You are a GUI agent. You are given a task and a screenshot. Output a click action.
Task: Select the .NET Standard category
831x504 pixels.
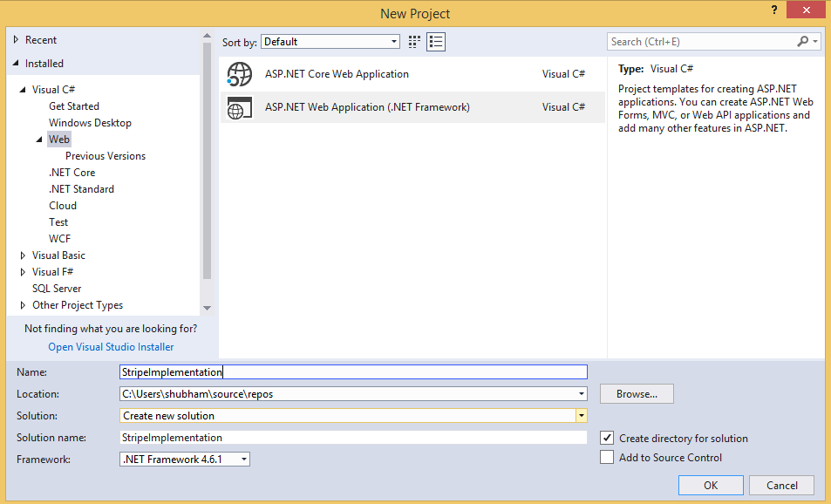coord(81,189)
